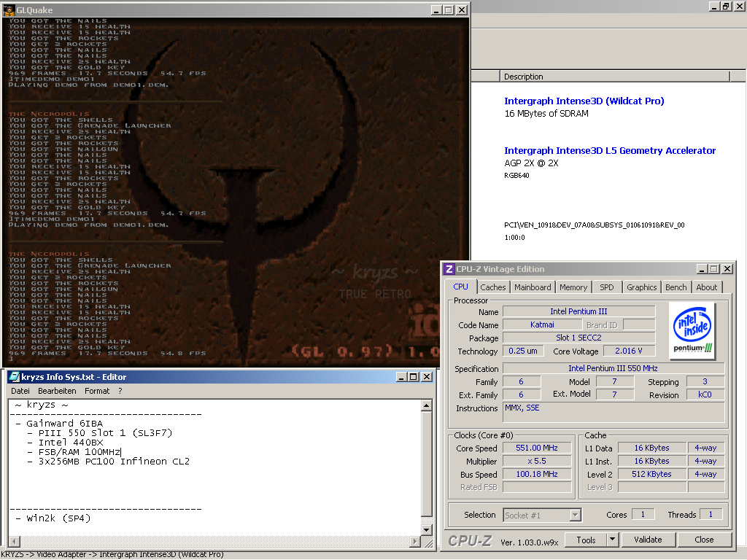This screenshot has height=560, width=747.
Task: Minimize the GLQuake window
Action: pyautogui.click(x=436, y=9)
